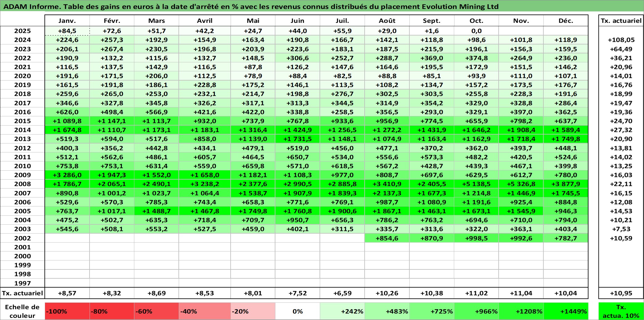Click the +1208% color scale swatch

click(x=521, y=311)
